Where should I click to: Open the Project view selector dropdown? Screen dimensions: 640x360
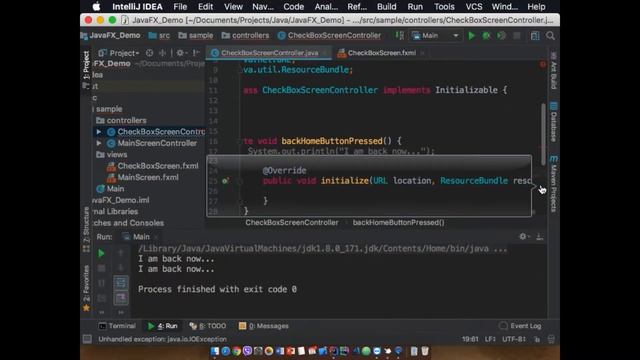pyautogui.click(x=120, y=53)
